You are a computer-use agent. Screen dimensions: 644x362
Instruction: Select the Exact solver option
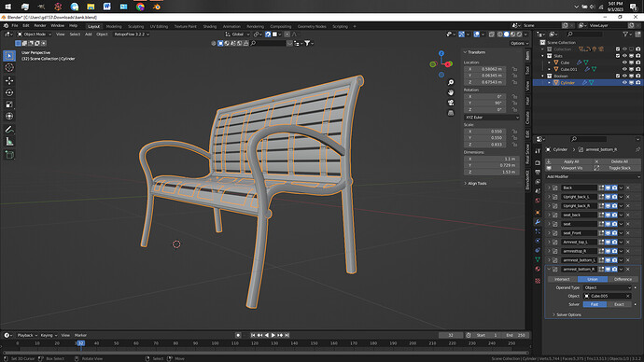click(x=619, y=304)
